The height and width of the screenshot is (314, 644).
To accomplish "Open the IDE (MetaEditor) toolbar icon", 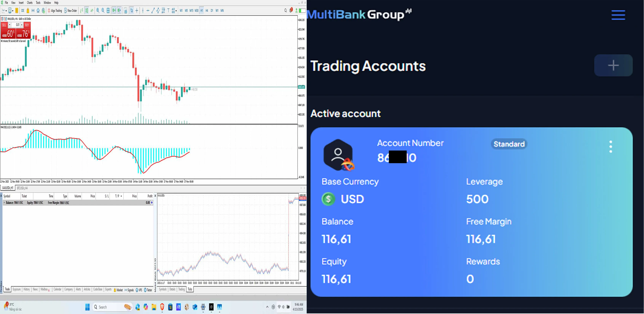I will tap(23, 10).
